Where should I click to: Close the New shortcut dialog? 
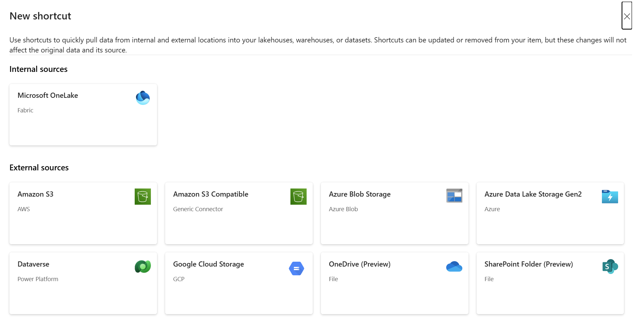click(x=627, y=16)
